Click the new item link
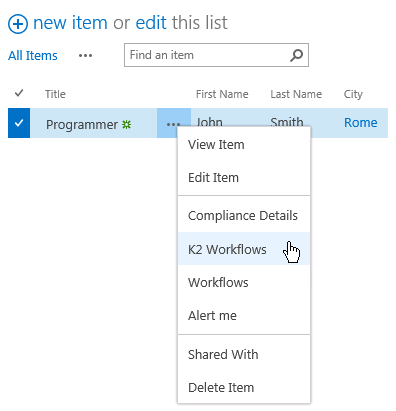Viewport: 396px width, 411px height. pyautogui.click(x=70, y=23)
